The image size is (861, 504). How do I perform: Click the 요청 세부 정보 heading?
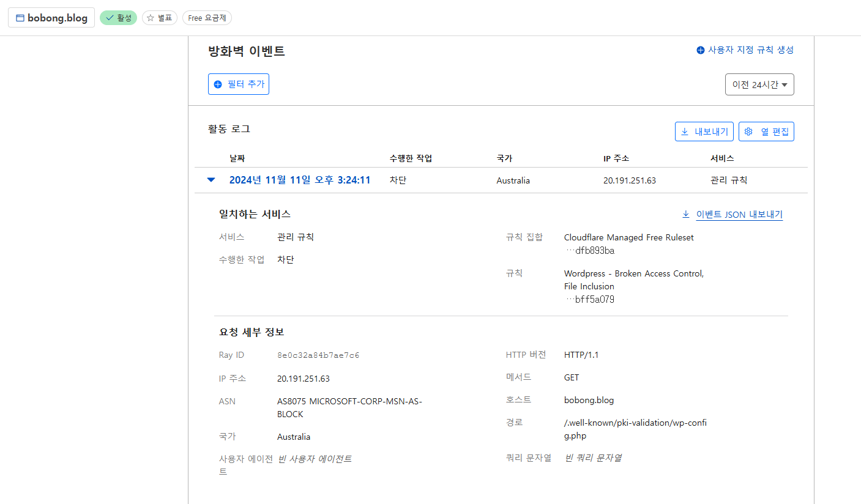tap(252, 332)
